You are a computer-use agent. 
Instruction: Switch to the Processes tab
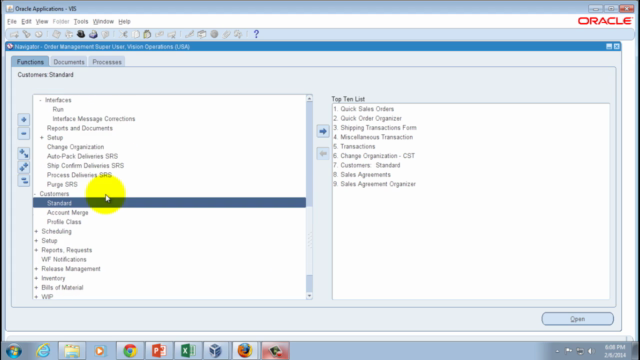coord(107,62)
